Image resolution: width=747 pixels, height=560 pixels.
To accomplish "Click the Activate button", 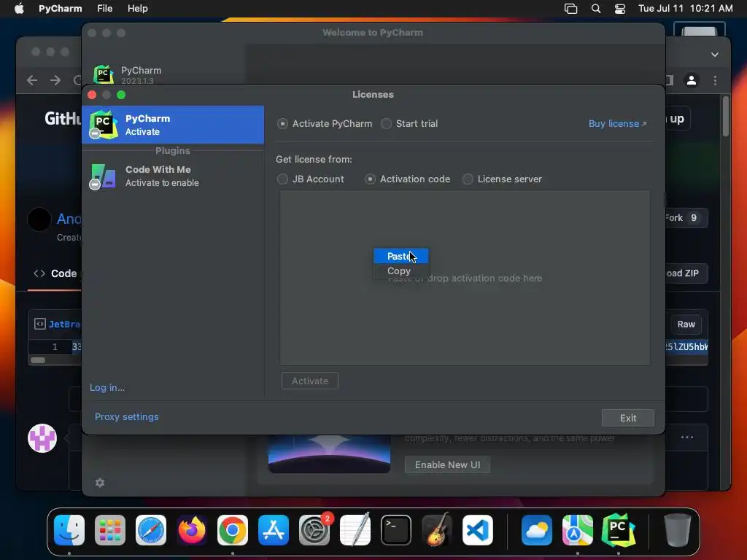I will (310, 381).
